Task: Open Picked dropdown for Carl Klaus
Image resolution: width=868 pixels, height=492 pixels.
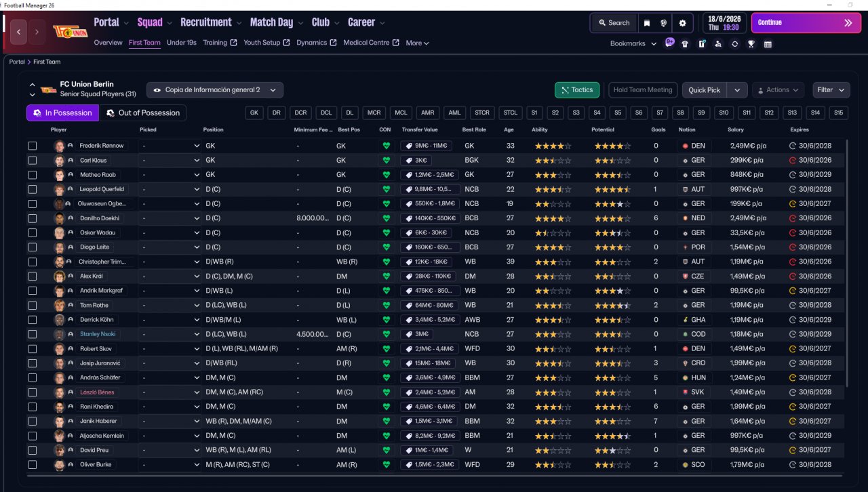Action: click(170, 161)
